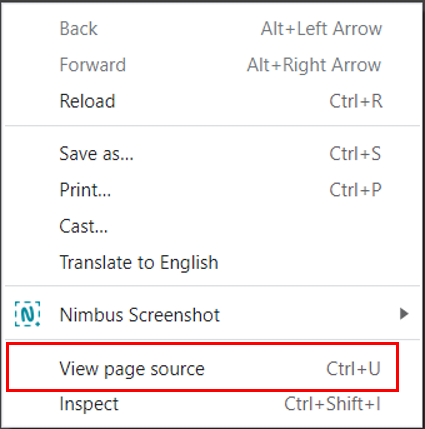Choose the Cast... menu item
The height and width of the screenshot is (429, 425).
83,226
